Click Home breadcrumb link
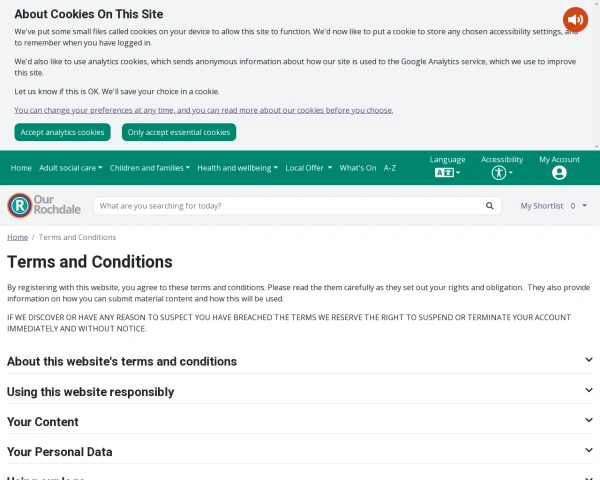600x480 pixels. pyautogui.click(x=17, y=237)
